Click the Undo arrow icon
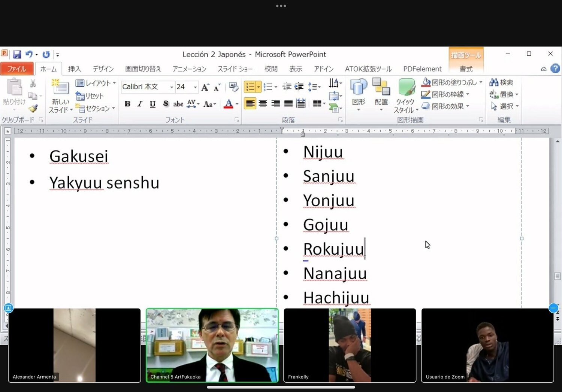Viewport: 562px width, 392px height. pos(29,55)
